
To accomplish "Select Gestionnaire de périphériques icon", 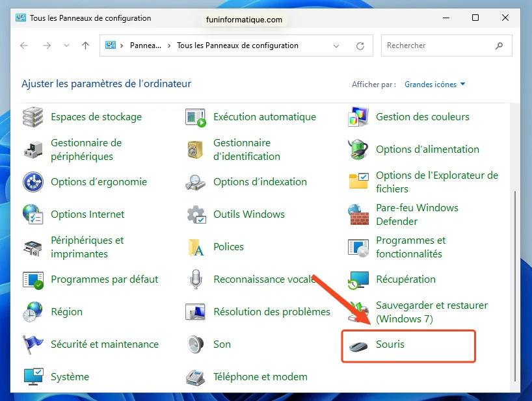I will [31, 149].
